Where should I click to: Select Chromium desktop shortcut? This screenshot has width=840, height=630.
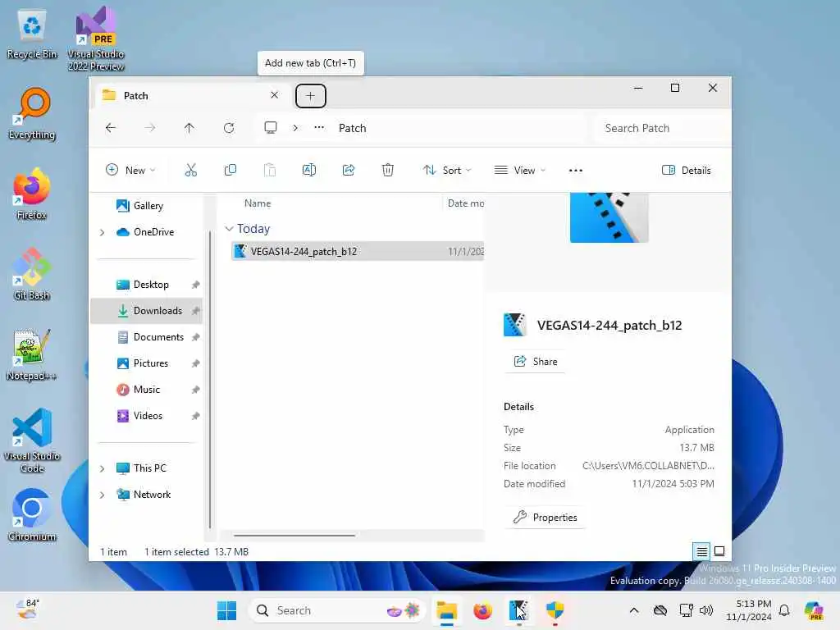tap(32, 515)
